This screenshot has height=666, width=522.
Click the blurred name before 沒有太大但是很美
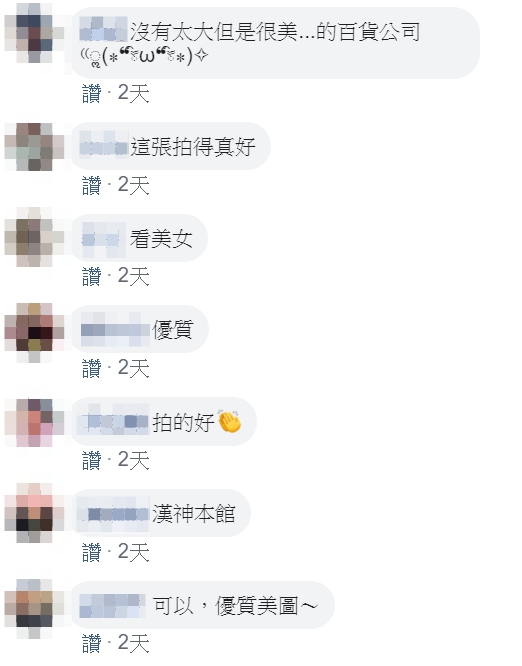pyautogui.click(x=103, y=29)
